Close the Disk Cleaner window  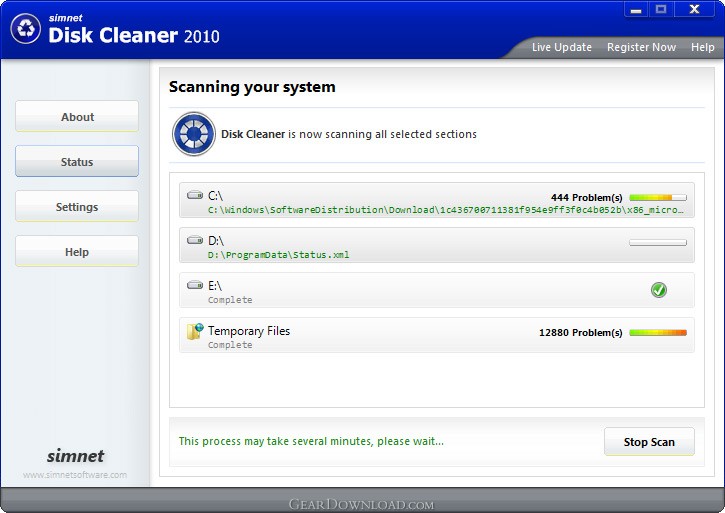click(x=694, y=9)
